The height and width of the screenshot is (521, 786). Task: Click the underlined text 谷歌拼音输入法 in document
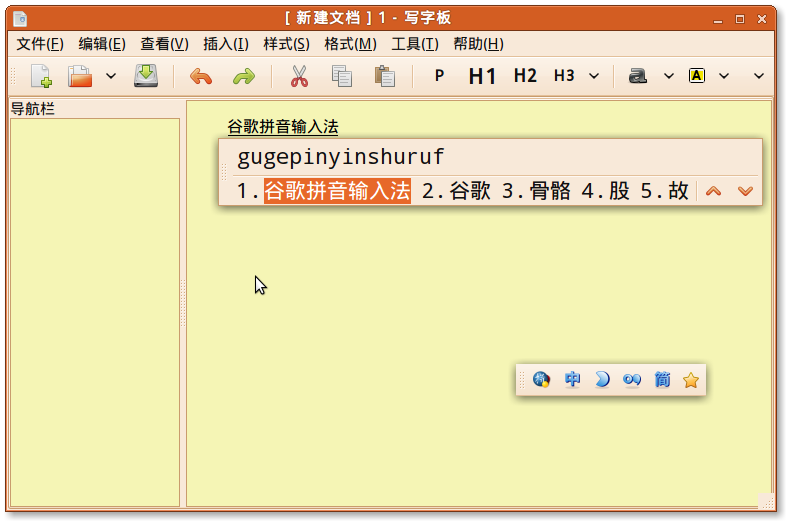(283, 126)
